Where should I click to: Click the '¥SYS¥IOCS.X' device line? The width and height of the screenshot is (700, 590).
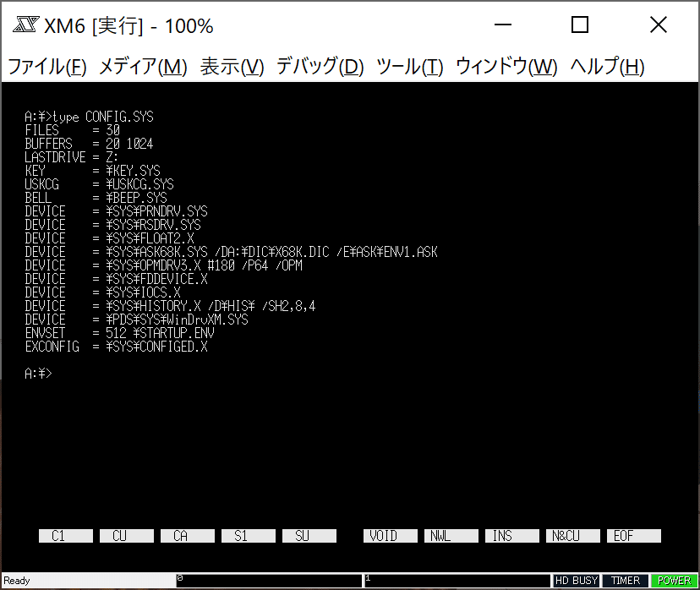point(102,292)
